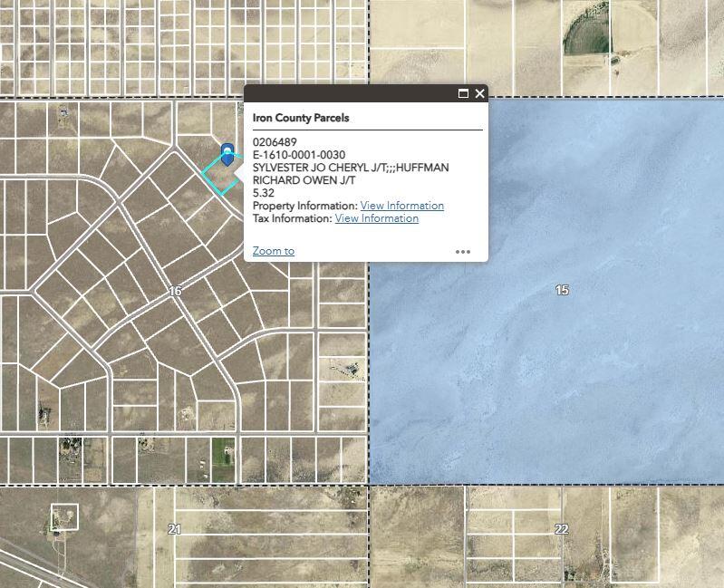Click the Iron County Parcels popup title
Image resolution: width=724 pixels, height=588 pixels.
300,118
